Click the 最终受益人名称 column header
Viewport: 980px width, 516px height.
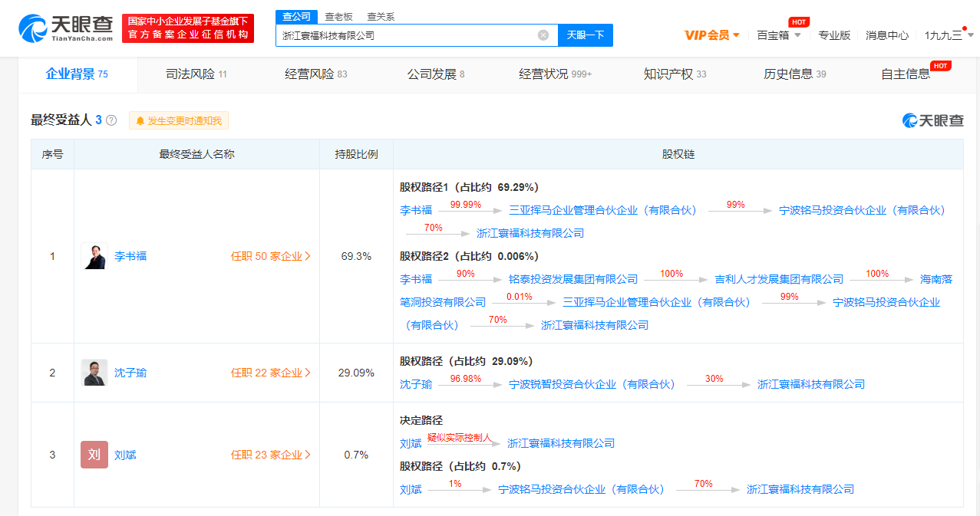pyautogui.click(x=196, y=154)
